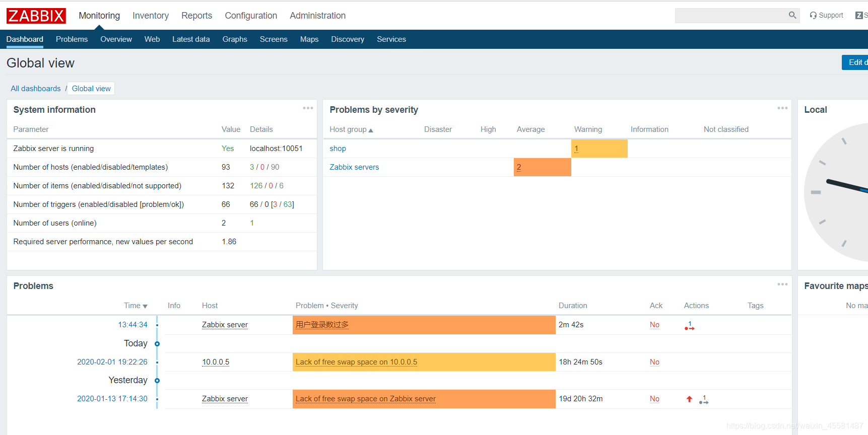Click red up-arrow severity icon in last row
Screen dimensions: 868x435
(x=689, y=399)
